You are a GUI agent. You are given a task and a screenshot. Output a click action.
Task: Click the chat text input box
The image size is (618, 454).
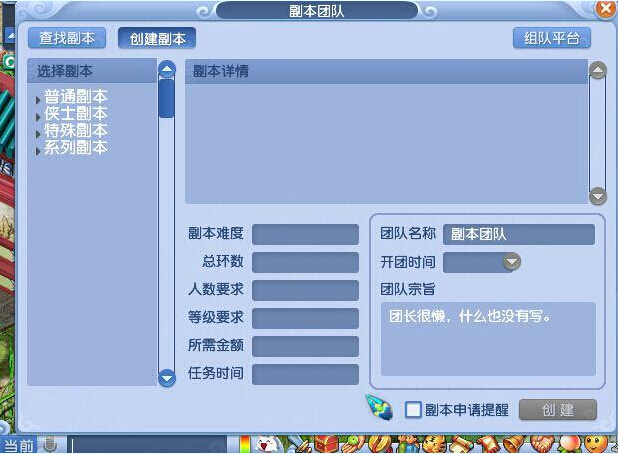pyautogui.click(x=148, y=445)
